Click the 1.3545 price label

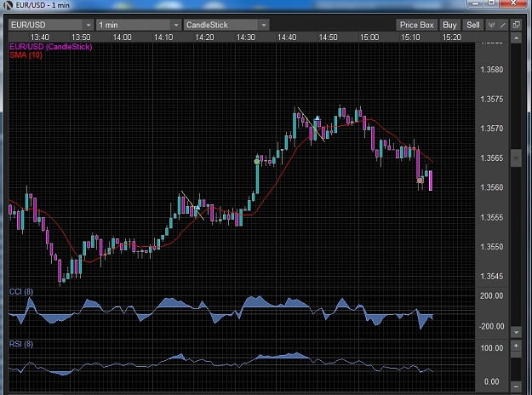pos(492,276)
